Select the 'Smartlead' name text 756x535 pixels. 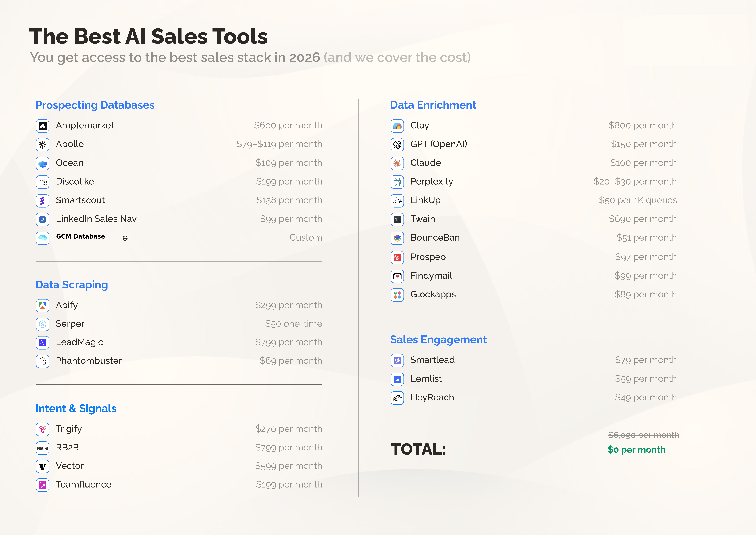click(433, 360)
